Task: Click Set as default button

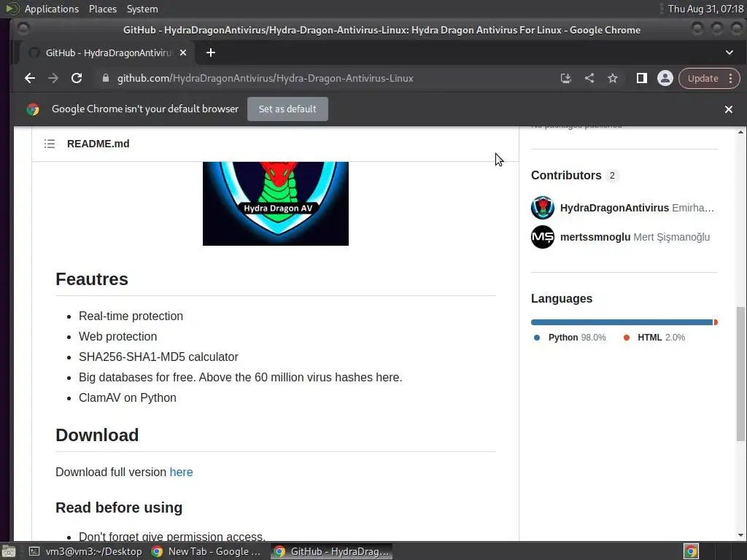Action: [287, 109]
